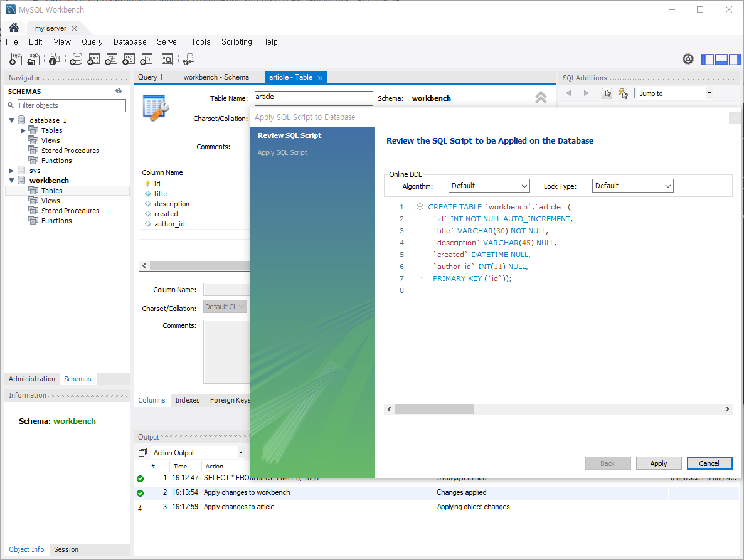Select the description column row

pos(194,204)
